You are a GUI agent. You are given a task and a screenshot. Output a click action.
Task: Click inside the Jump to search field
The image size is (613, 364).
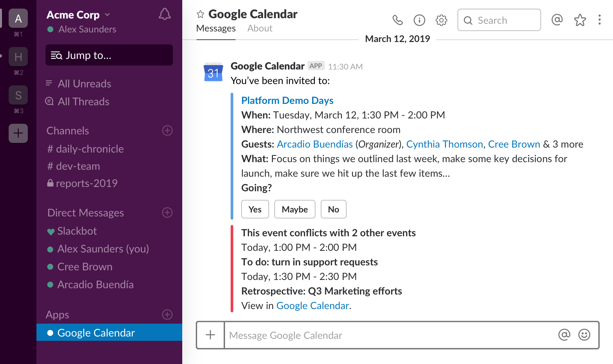(x=109, y=55)
